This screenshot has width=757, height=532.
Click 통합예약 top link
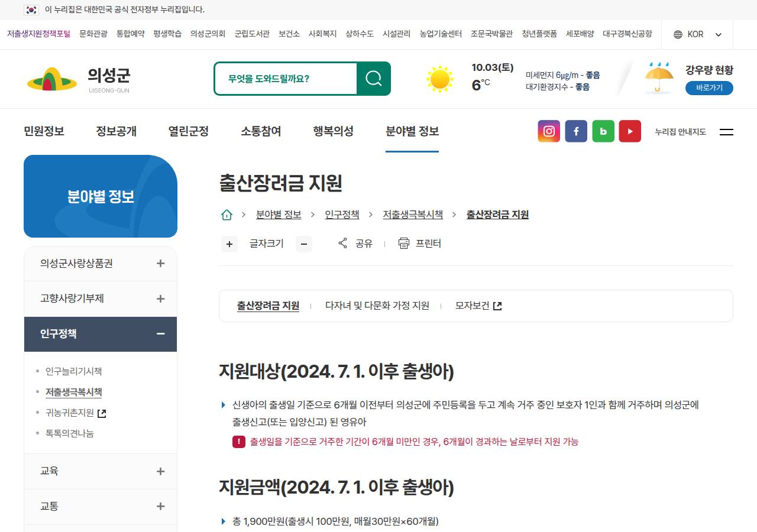[130, 34]
